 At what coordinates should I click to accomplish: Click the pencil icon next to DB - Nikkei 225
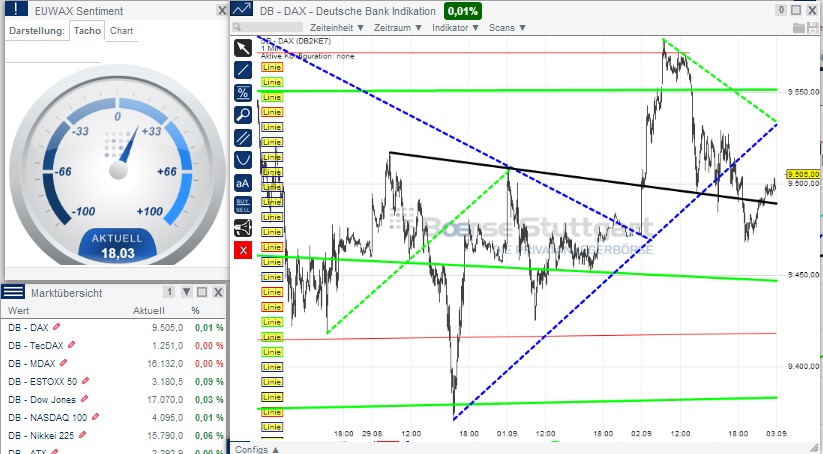pos(82,435)
